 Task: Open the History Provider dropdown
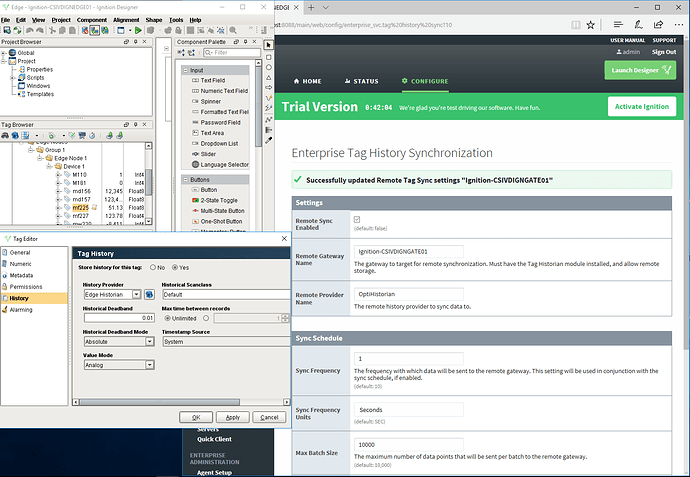tap(137, 294)
